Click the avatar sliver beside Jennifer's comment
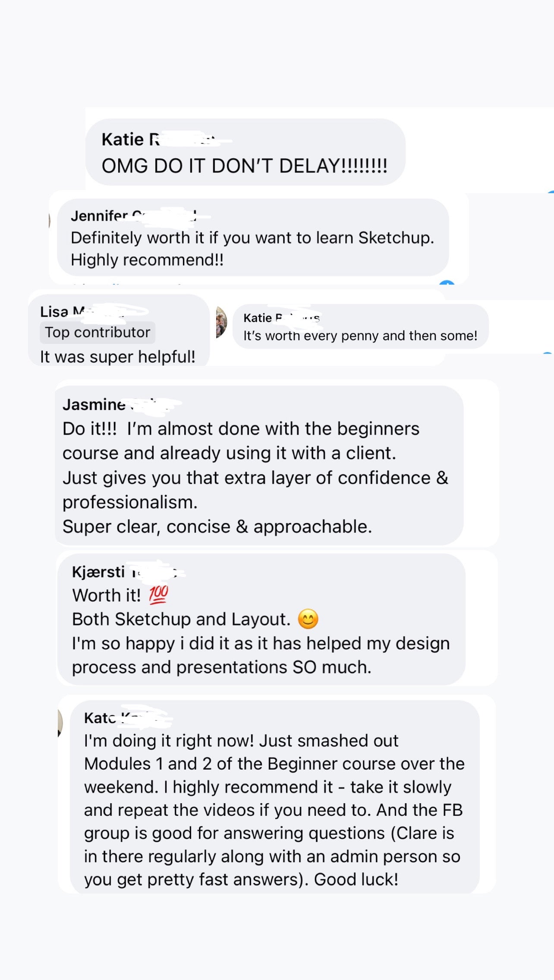 click(50, 220)
